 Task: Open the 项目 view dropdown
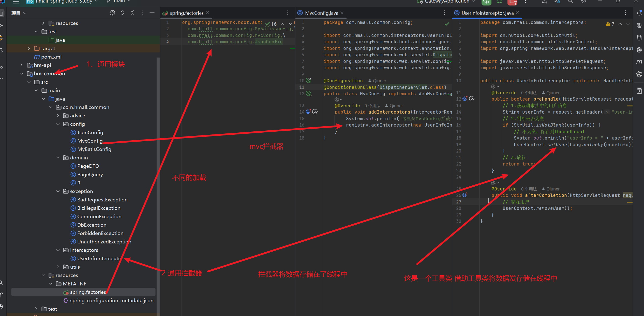click(x=19, y=13)
